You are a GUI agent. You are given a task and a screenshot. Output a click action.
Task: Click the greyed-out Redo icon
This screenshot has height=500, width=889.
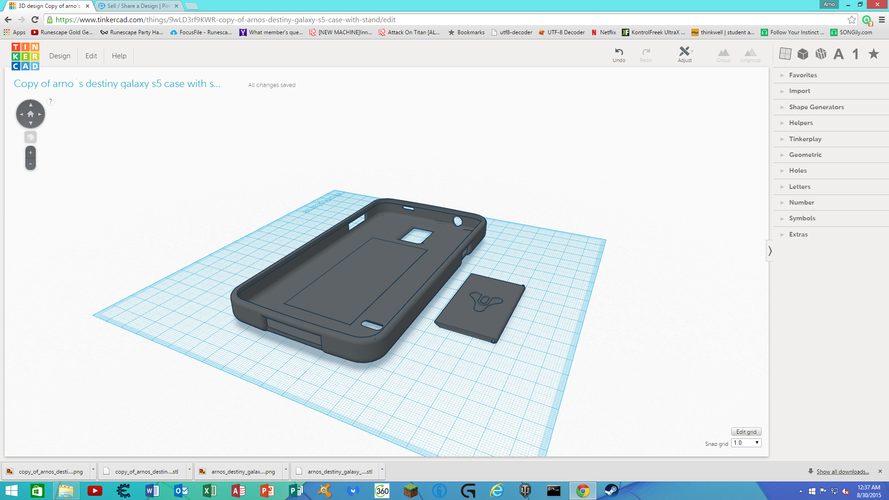pyautogui.click(x=646, y=54)
